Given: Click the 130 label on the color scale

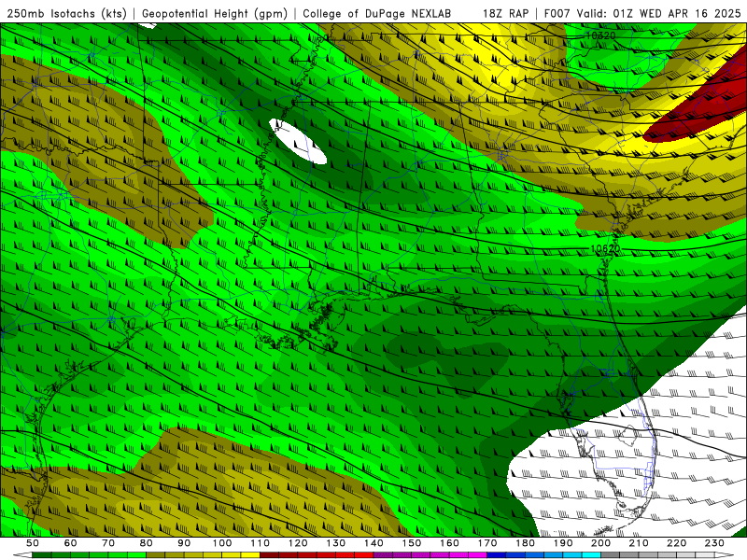Looking at the screenshot, I should pos(336,543).
